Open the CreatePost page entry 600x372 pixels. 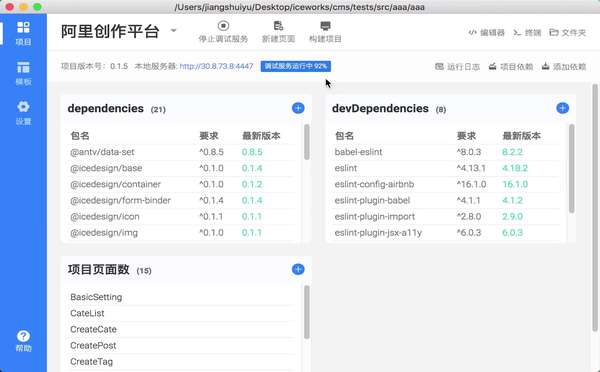[x=183, y=345]
